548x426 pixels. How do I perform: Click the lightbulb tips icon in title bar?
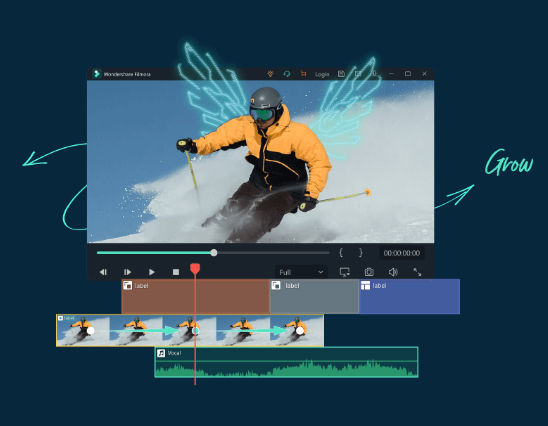click(x=270, y=74)
